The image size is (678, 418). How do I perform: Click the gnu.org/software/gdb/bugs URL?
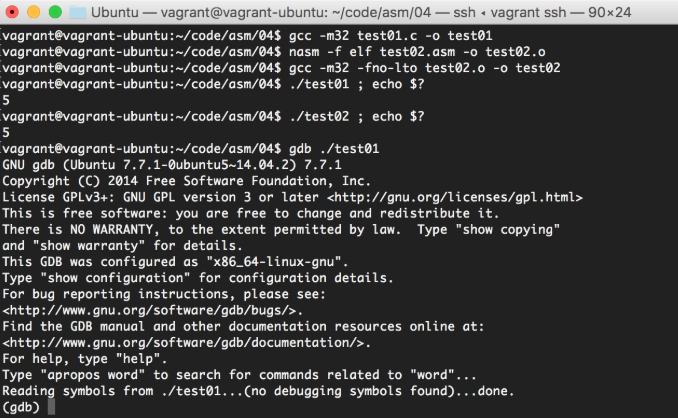click(150, 310)
